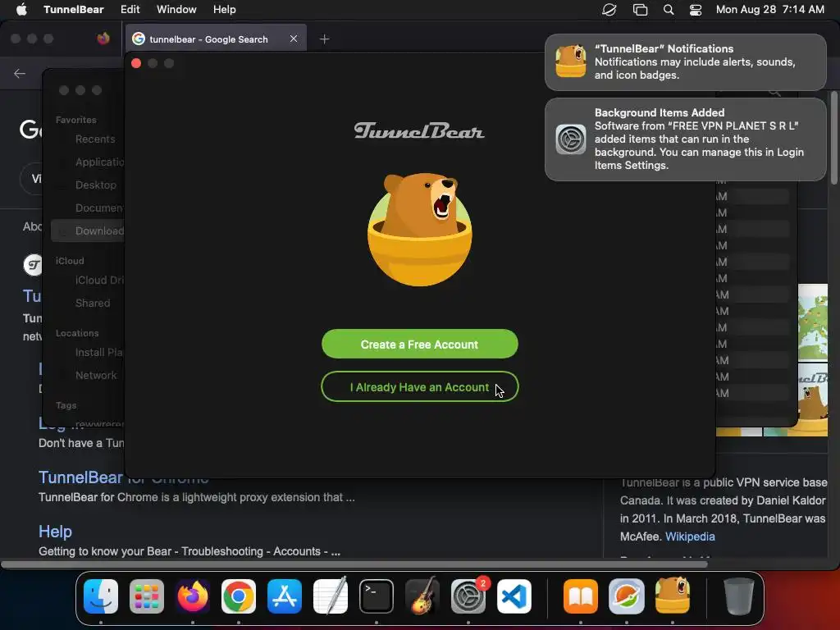Open the Window menu
The image size is (840, 630).
176,9
